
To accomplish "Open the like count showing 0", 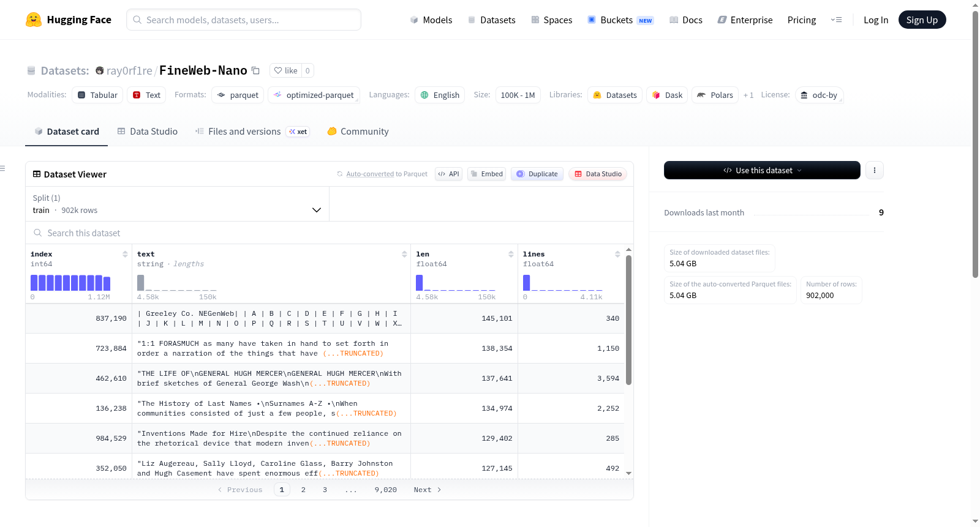I will click(x=307, y=70).
